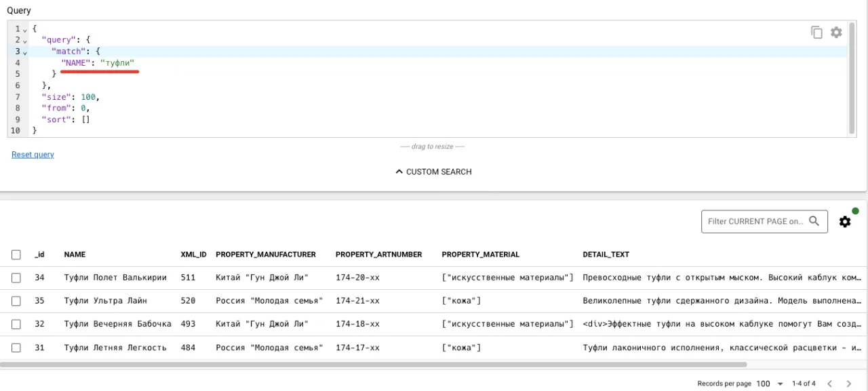Open table settings gear with green dot
Viewport: 868px width, 391px height.
click(845, 221)
